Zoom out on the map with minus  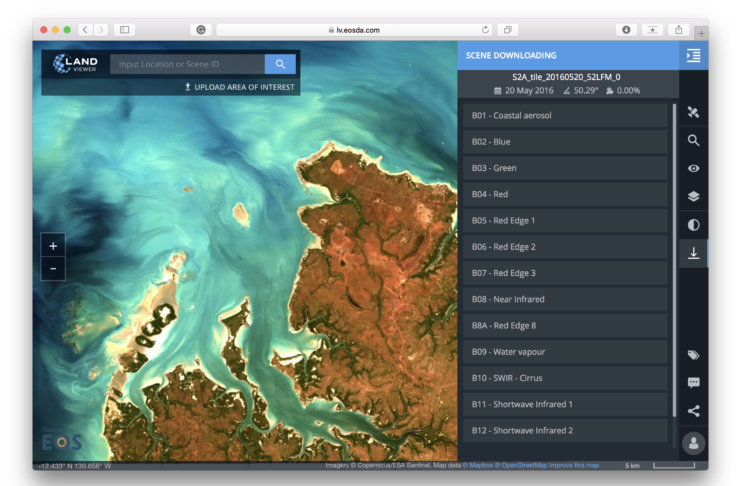(53, 268)
